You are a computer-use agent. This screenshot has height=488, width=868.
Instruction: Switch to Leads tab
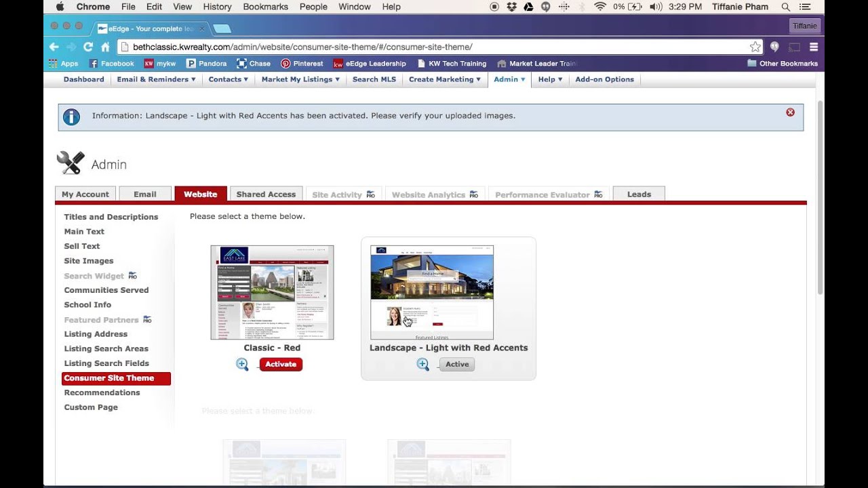639,195
